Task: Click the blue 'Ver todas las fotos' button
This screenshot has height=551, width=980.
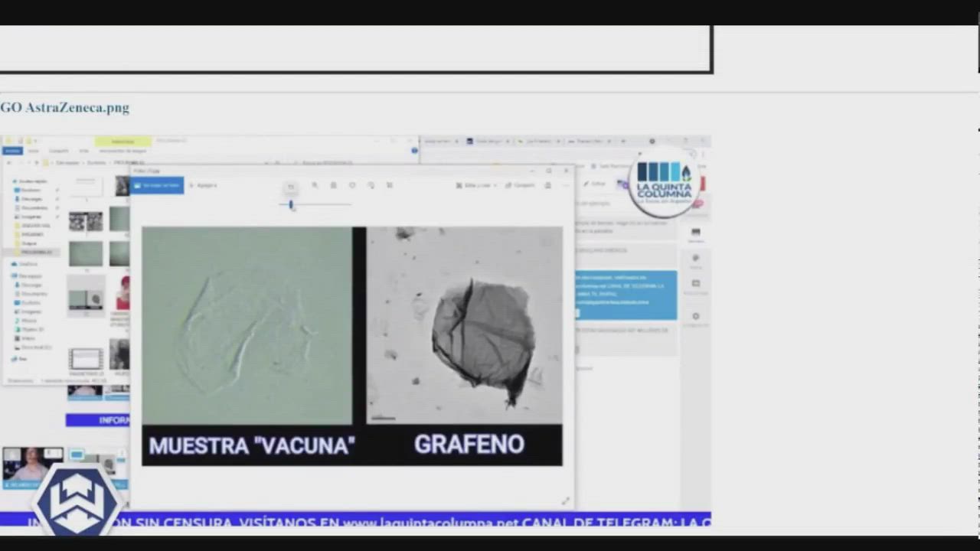Action: [158, 185]
